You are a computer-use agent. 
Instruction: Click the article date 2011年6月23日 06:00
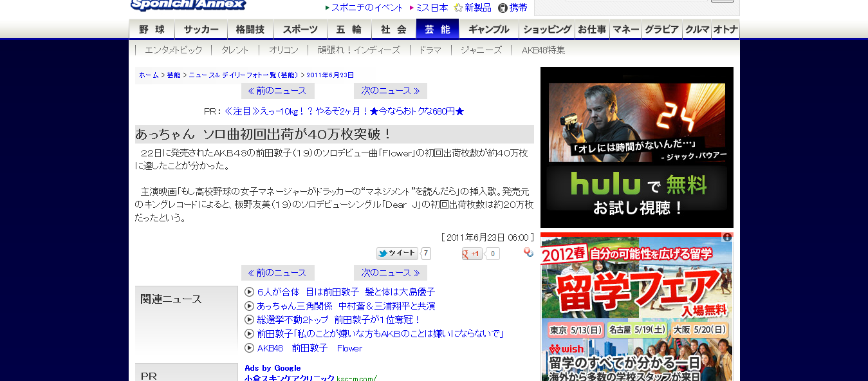pyautogui.click(x=488, y=237)
